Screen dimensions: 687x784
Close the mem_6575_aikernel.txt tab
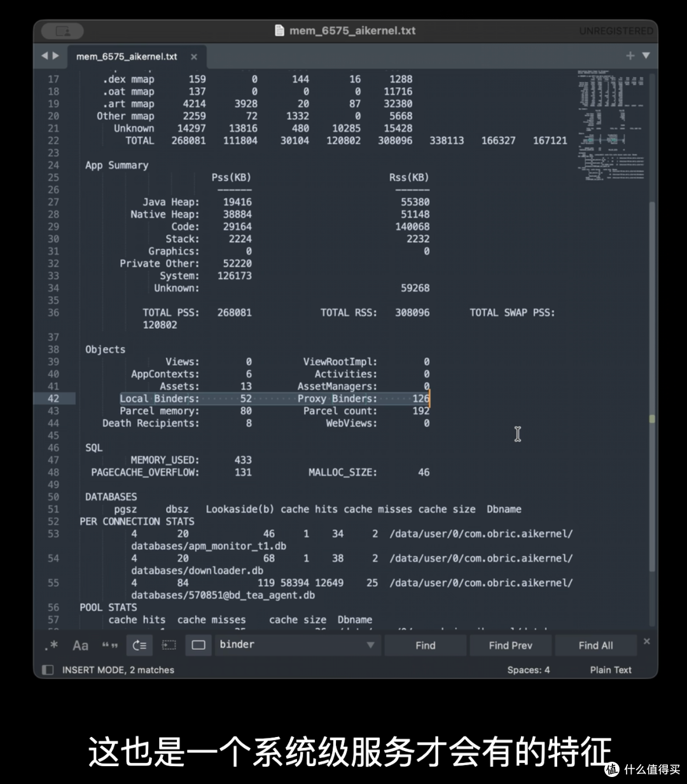(194, 57)
